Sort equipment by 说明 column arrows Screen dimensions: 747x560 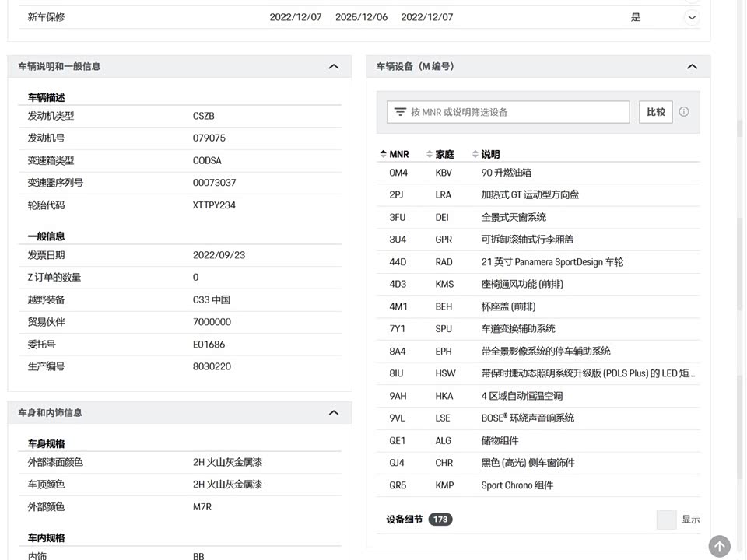[x=475, y=154]
